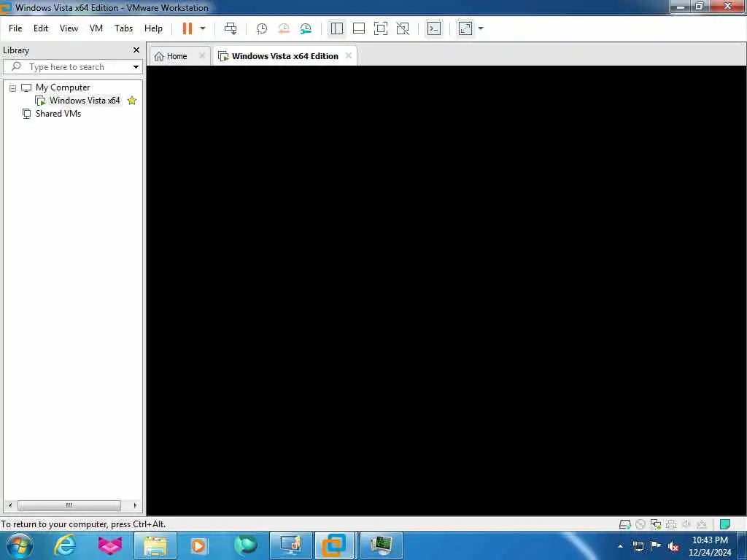Toggle the library sidebar view icon
Image resolution: width=747 pixels, height=560 pixels.
(337, 28)
